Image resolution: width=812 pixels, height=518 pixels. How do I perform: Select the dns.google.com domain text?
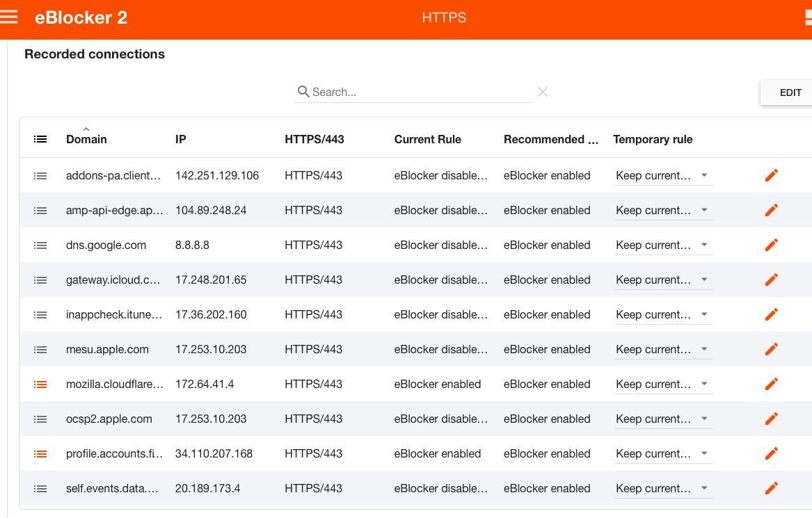point(106,245)
